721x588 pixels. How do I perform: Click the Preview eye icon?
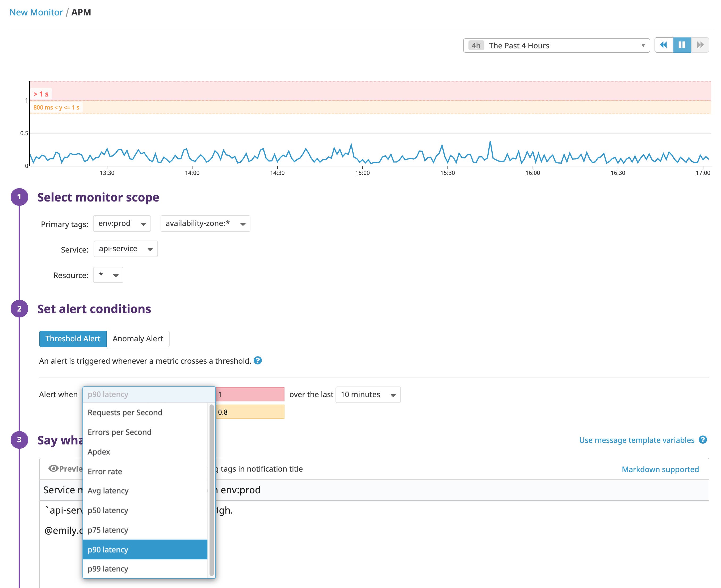point(53,468)
